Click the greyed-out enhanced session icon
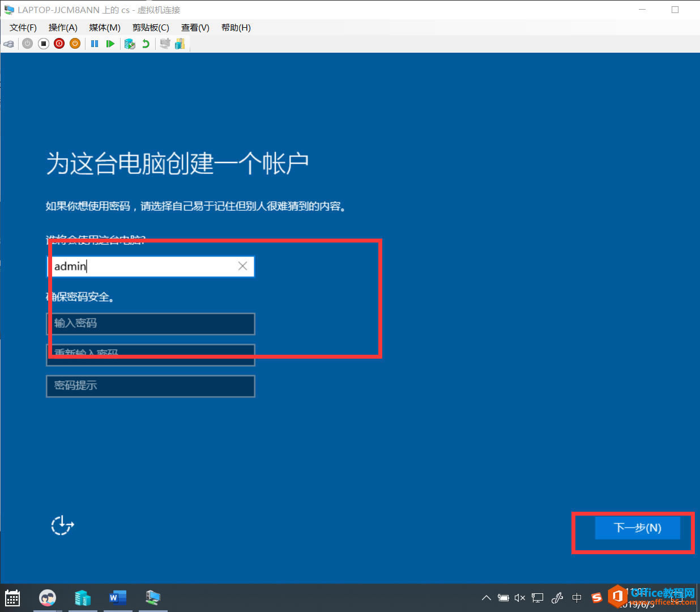 coord(165,44)
